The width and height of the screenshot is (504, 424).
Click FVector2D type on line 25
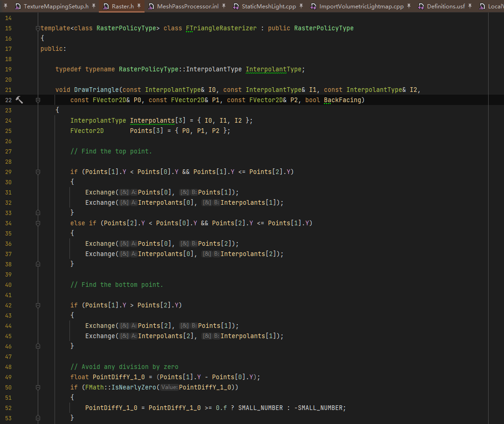pyautogui.click(x=87, y=131)
